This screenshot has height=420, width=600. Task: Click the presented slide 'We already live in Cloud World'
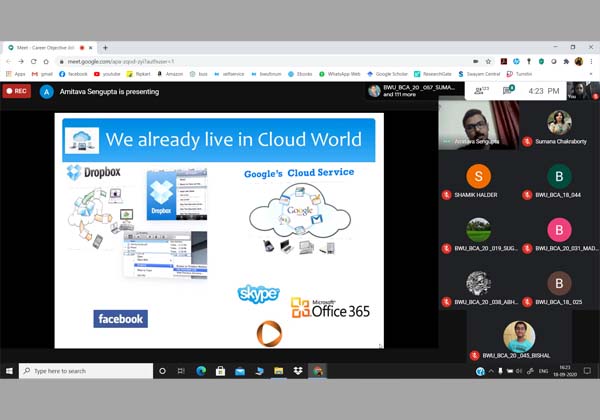[219, 231]
